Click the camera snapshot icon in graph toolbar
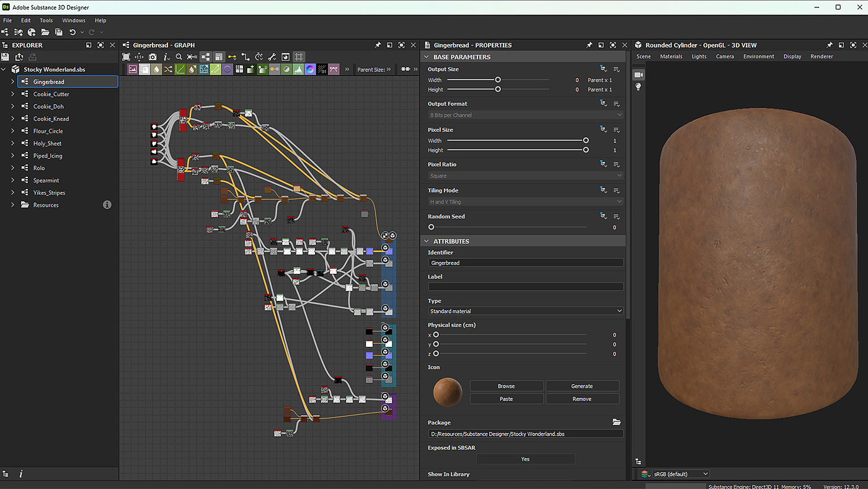This screenshot has width=868, height=489. 153,57
